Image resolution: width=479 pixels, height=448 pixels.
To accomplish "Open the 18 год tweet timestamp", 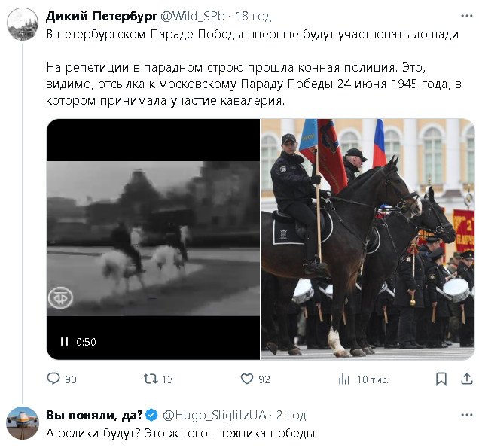I will [253, 16].
